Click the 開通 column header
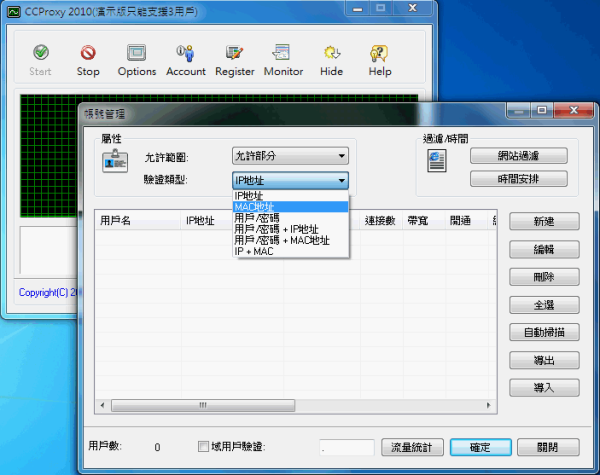 [x=466, y=220]
